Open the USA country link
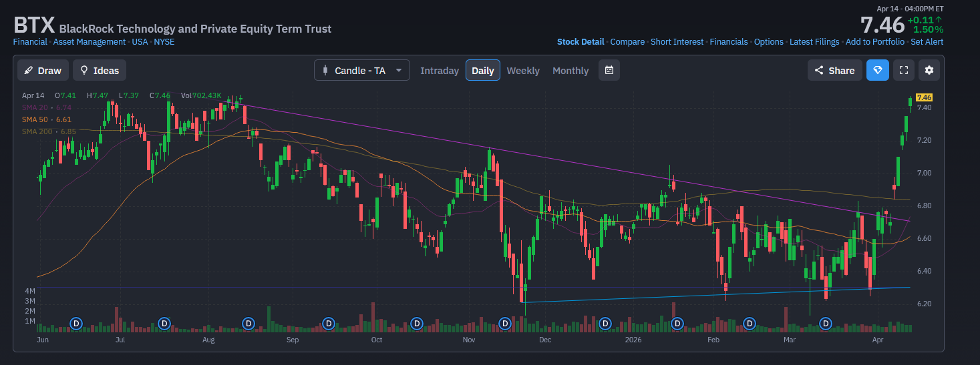Viewport: 980px width, 365px height. 140,41
